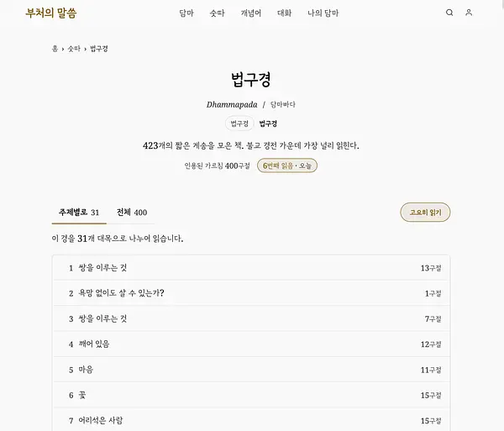
Task: Switch to the 전체 400 tab
Action: coord(132,213)
